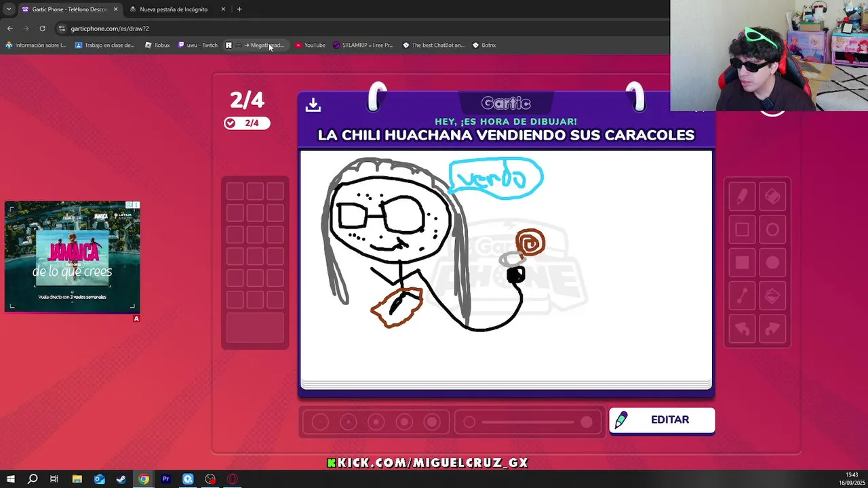The image size is (868, 488).
Task: Select the second brush thickness option
Action: (x=348, y=422)
